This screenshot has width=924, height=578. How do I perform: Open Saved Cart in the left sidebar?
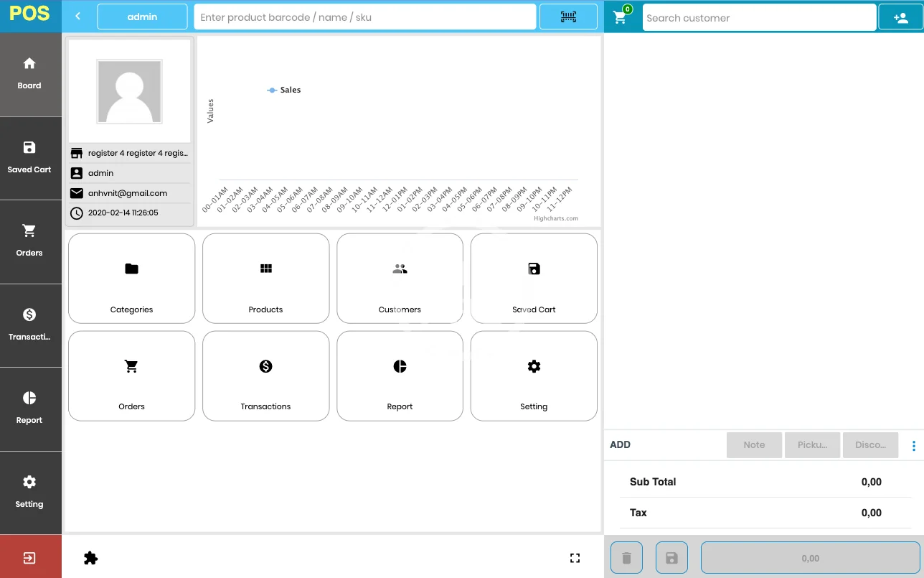pos(29,157)
